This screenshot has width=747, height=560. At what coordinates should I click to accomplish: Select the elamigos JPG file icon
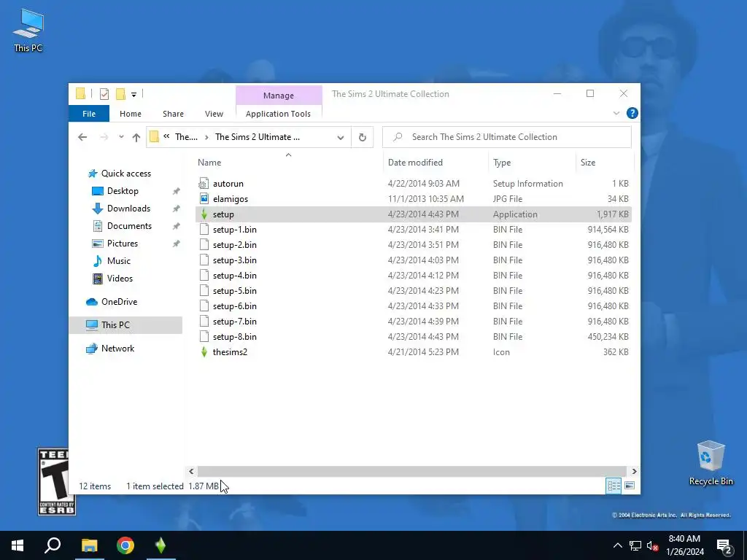(x=204, y=198)
